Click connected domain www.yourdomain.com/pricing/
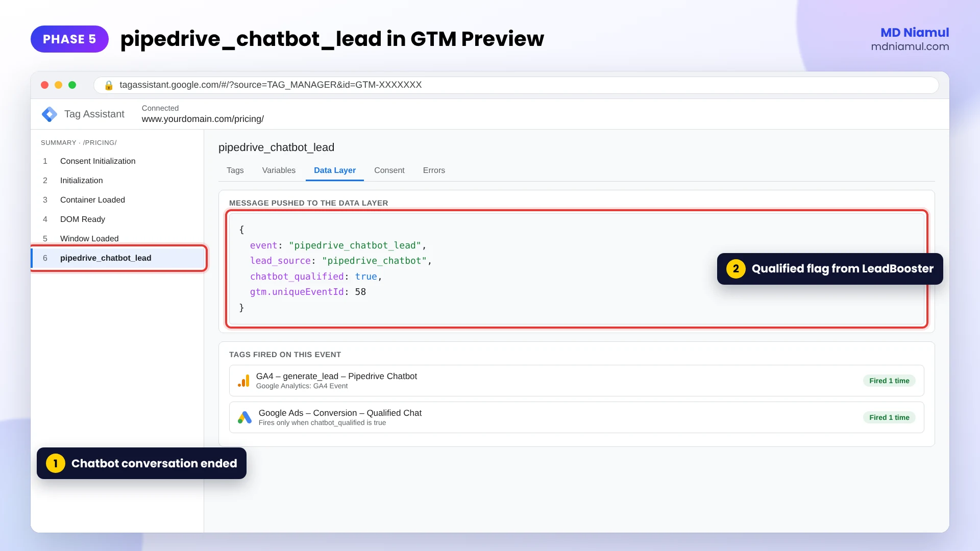The image size is (980, 551). [203, 119]
